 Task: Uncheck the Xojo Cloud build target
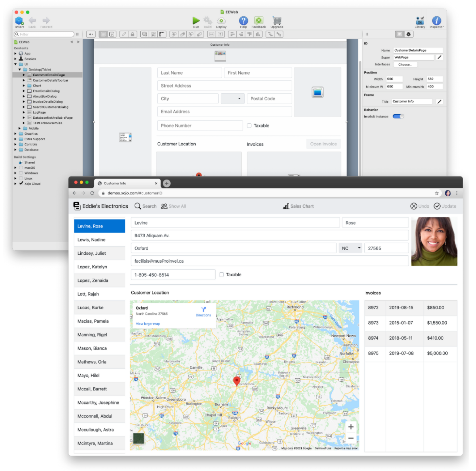click(x=21, y=184)
